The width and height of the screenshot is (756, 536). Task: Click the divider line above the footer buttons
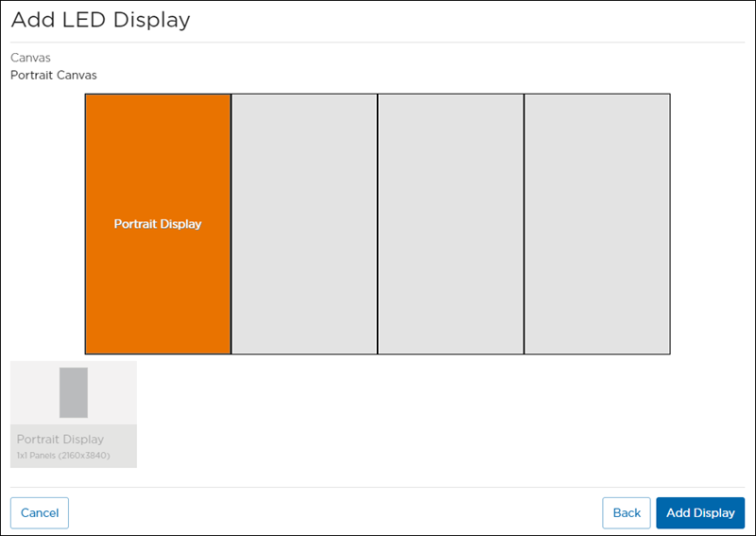coord(378,488)
